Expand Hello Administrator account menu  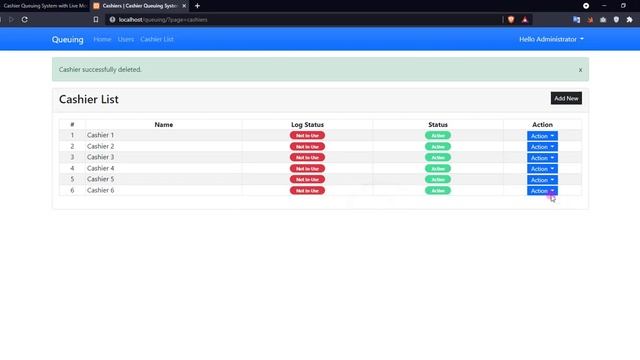[x=551, y=39]
